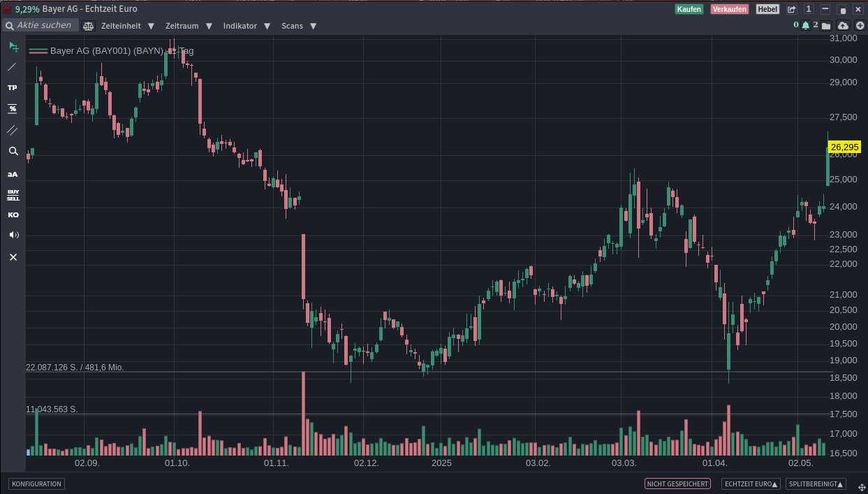The image size is (868, 494).
Task: Activate the TP marker tool
Action: [13, 88]
